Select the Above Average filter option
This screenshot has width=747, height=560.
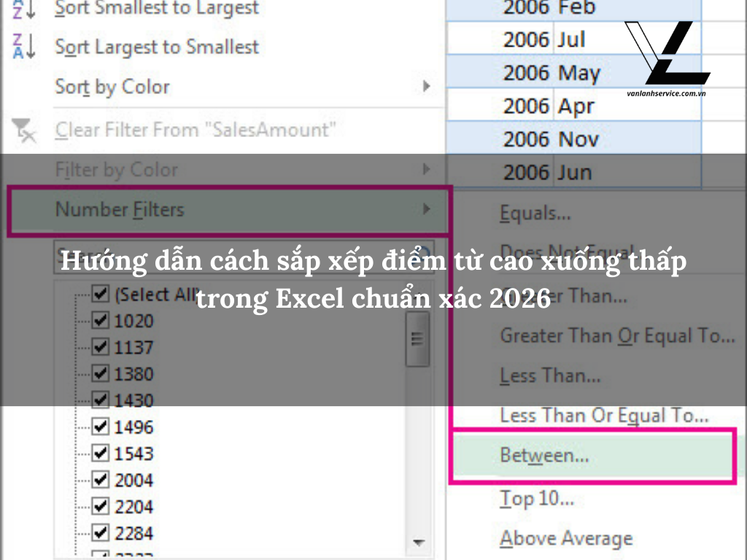pyautogui.click(x=566, y=539)
